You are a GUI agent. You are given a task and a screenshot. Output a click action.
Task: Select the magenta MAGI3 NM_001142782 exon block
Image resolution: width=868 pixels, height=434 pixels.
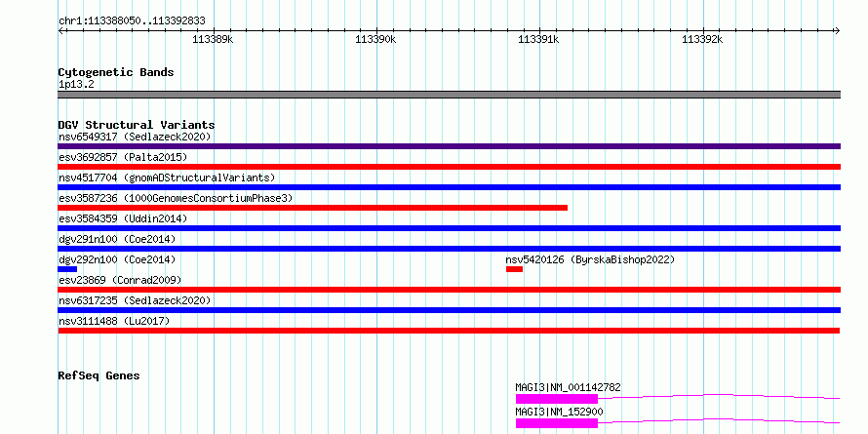click(557, 399)
